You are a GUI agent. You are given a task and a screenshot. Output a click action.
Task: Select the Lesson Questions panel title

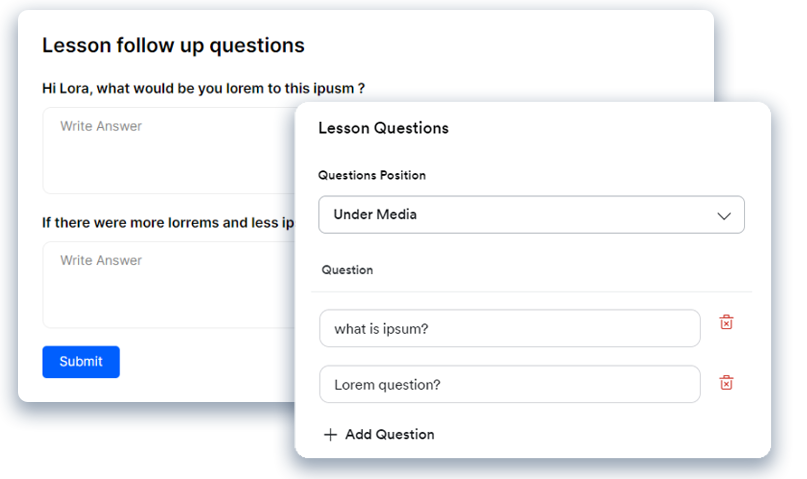pyautogui.click(x=383, y=128)
